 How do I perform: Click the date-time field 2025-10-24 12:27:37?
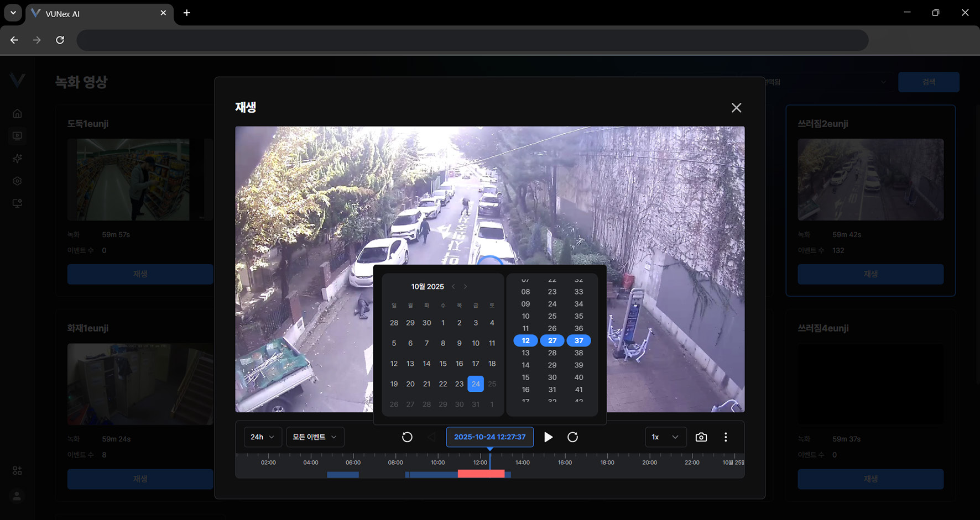pos(489,437)
